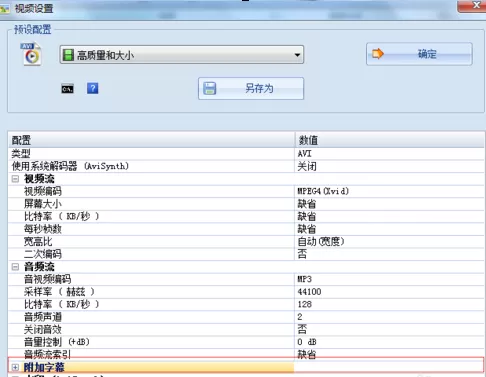Click the 关闭 AviSynth value cell
Screen dimensions: 486x377
tap(389, 166)
